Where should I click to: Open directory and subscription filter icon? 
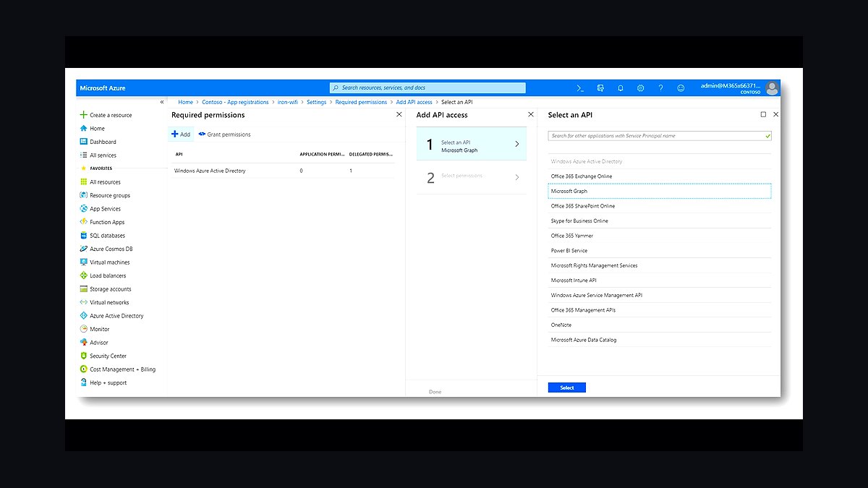[x=600, y=88]
